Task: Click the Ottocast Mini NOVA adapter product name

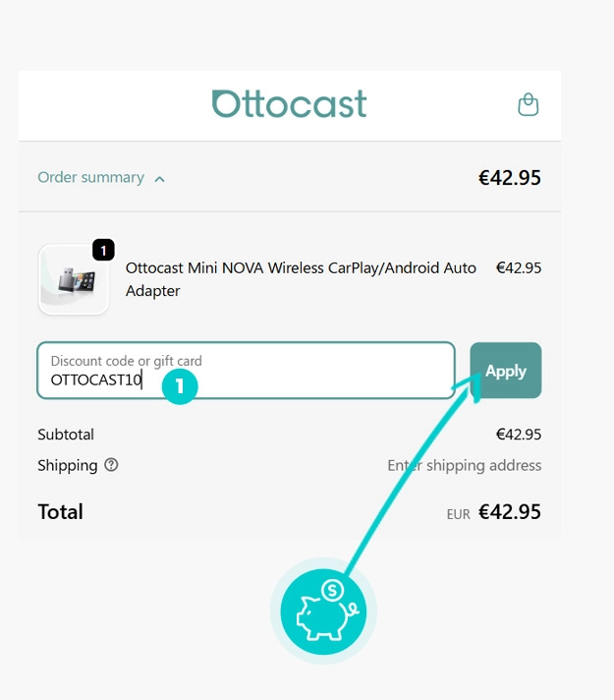Action: (x=301, y=279)
